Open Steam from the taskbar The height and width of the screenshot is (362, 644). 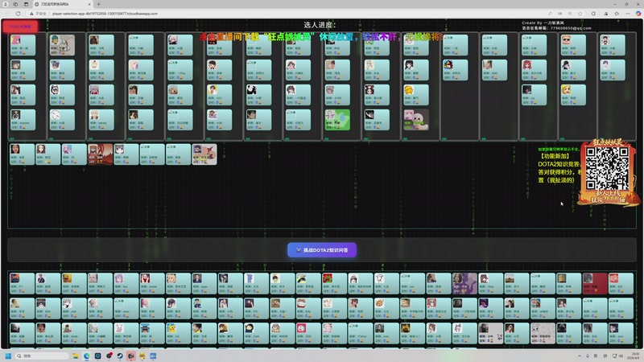click(120, 356)
